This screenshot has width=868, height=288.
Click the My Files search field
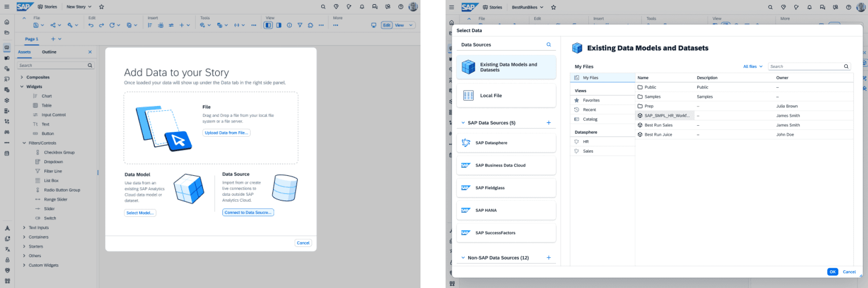click(809, 66)
